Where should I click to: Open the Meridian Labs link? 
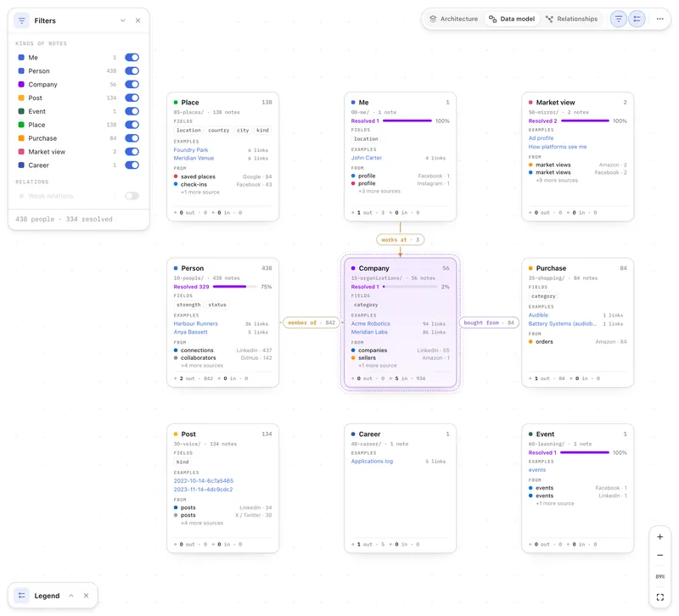[x=369, y=332]
